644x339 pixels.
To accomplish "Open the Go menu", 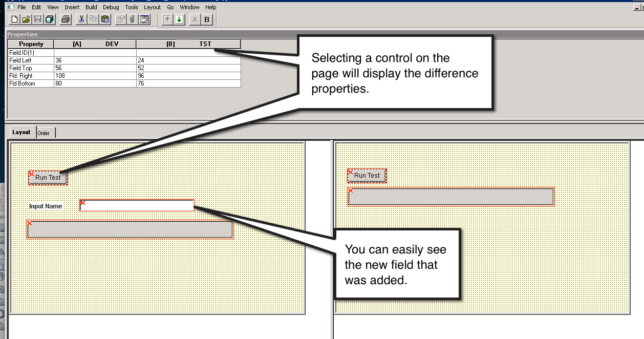I will [x=170, y=7].
